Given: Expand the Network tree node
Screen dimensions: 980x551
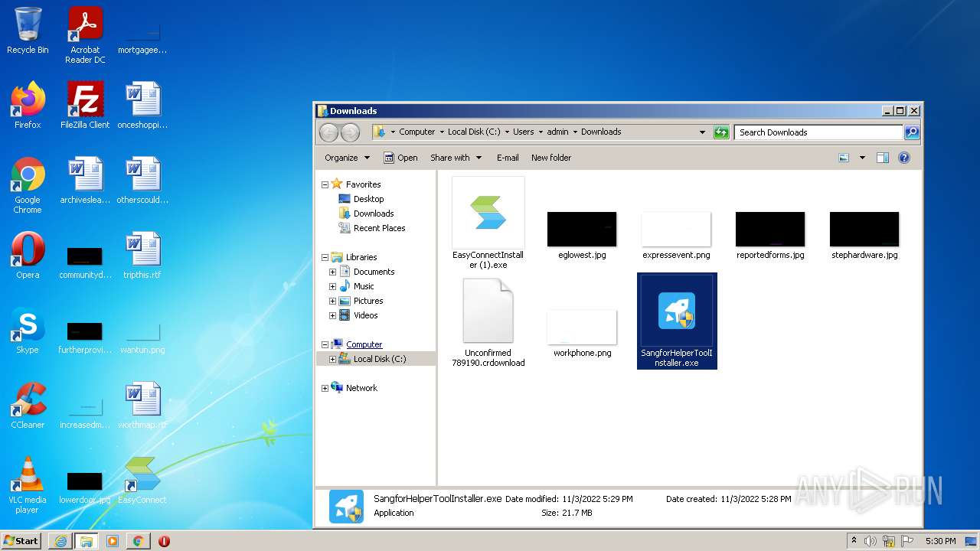Looking at the screenshot, I should point(325,388).
